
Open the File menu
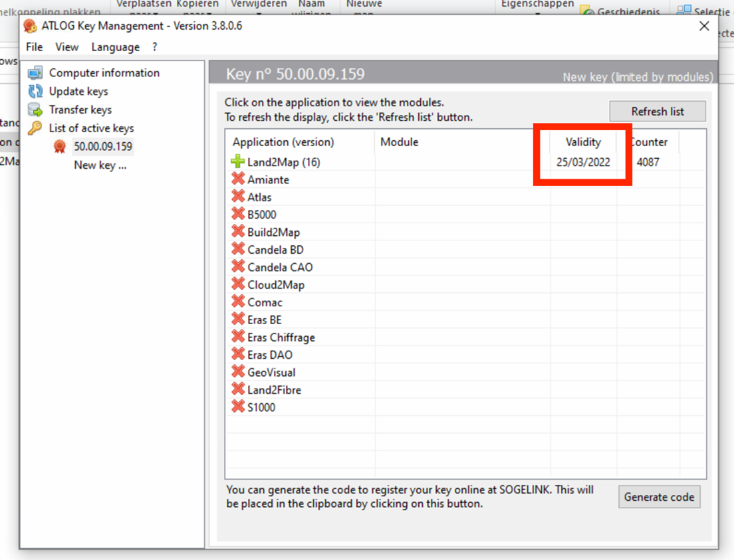point(34,47)
